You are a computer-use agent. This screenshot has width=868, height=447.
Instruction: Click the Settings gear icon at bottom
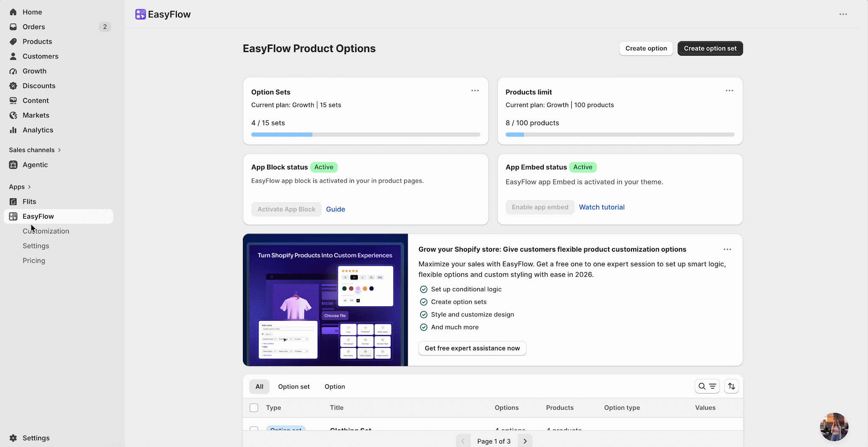tap(13, 438)
